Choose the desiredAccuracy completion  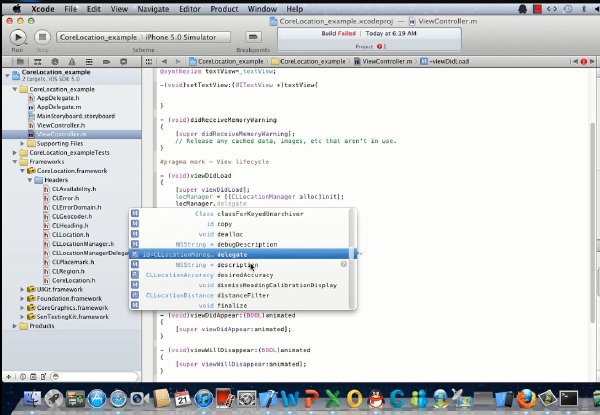(x=240, y=275)
